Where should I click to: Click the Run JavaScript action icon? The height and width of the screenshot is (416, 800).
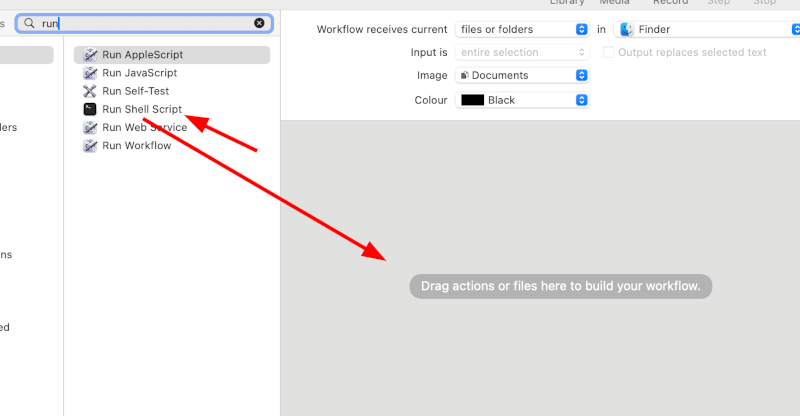(90, 73)
